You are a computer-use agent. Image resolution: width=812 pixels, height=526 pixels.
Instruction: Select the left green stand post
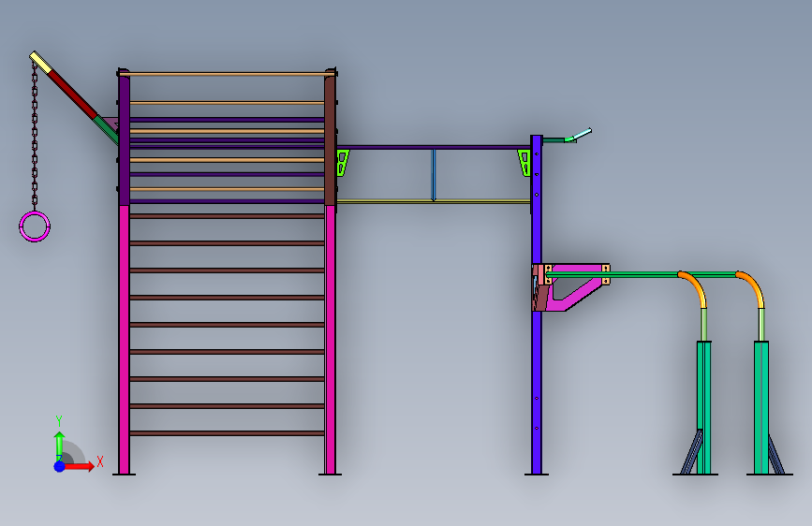click(x=703, y=407)
